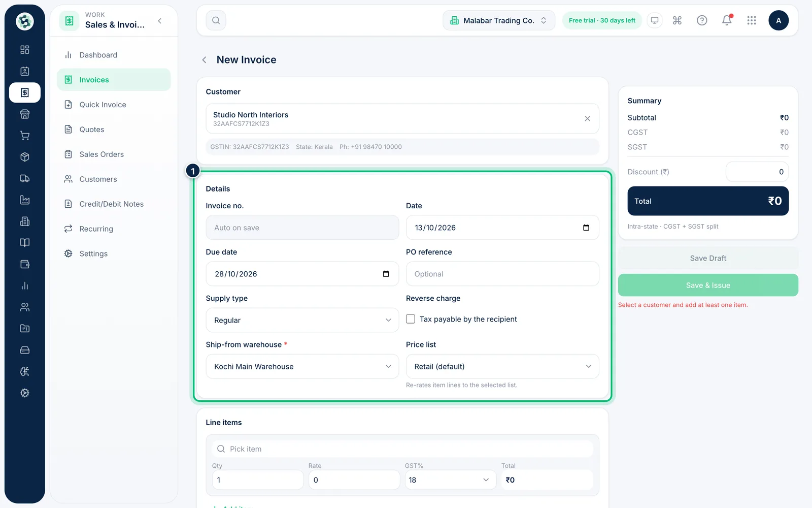The image size is (812, 508).
Task: Click the Pick item search field
Action: tap(402, 449)
